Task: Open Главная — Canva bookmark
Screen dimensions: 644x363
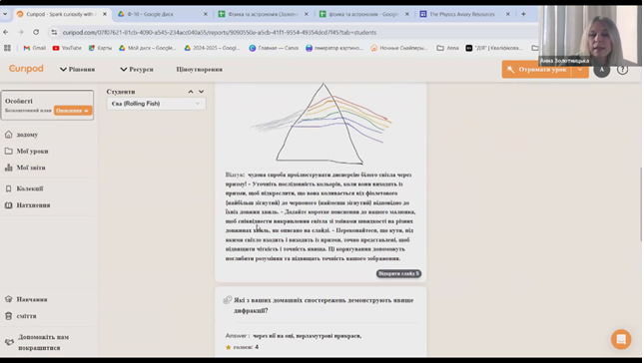Action: coord(274,48)
